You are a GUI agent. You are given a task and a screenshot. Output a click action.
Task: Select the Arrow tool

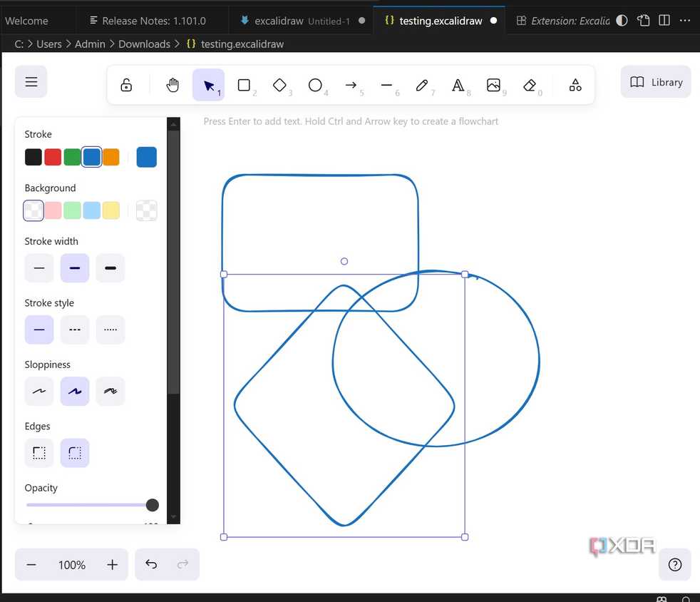point(351,85)
